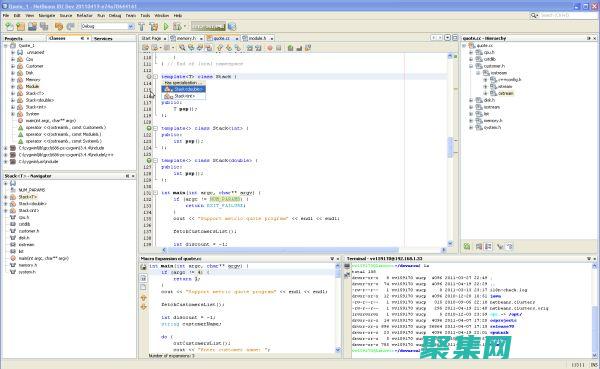Open the Debug menu

(115, 16)
